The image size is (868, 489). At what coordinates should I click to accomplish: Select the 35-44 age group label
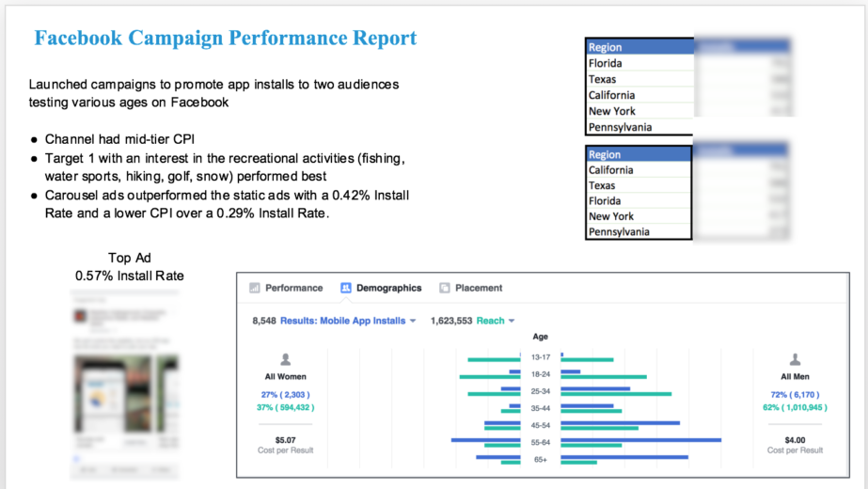coord(541,409)
